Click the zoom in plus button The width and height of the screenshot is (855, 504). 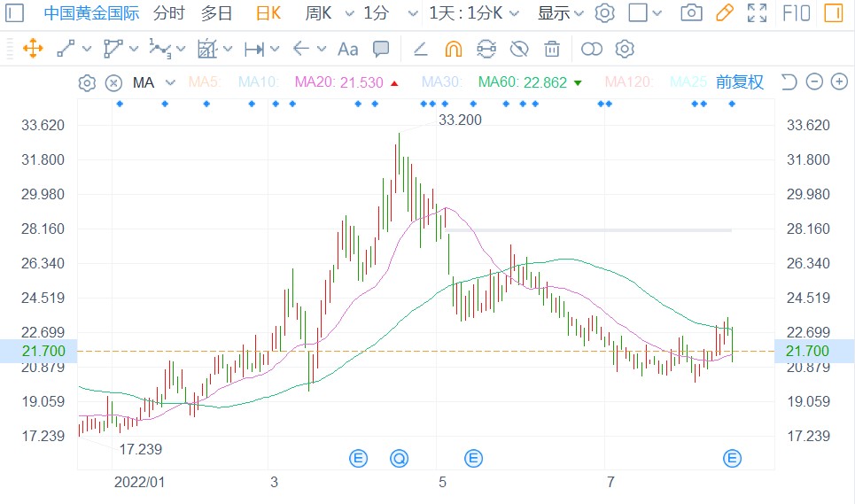tap(836, 82)
